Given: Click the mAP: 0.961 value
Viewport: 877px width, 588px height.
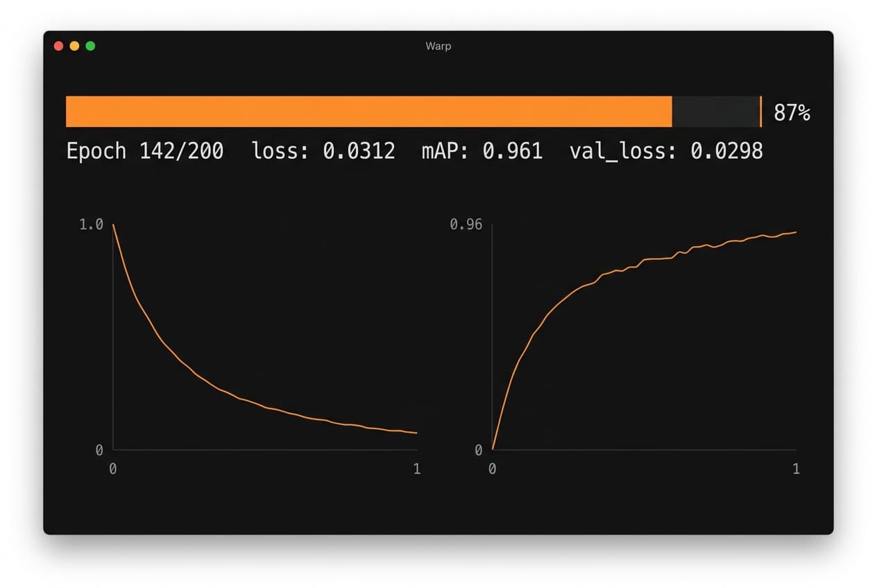Looking at the screenshot, I should 482,151.
